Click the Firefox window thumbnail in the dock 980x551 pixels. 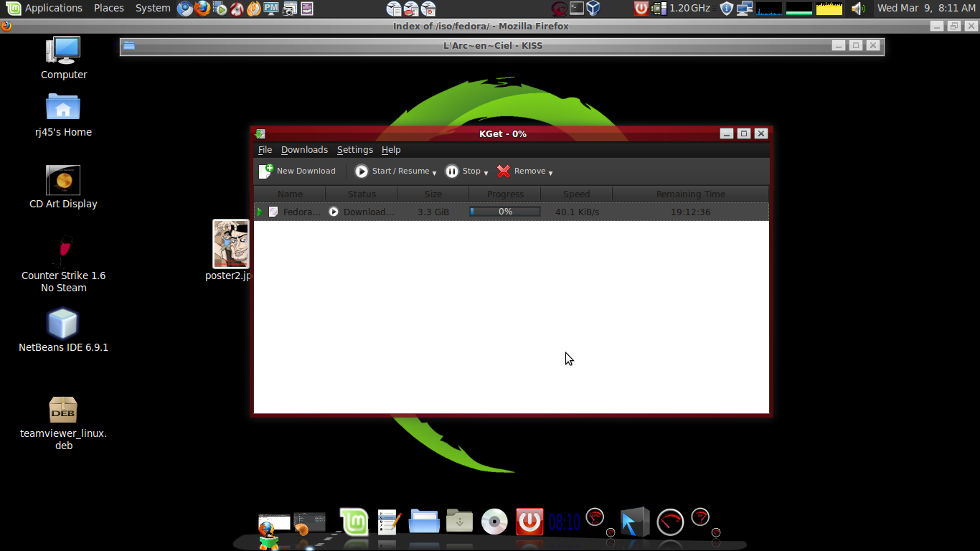[x=275, y=522]
